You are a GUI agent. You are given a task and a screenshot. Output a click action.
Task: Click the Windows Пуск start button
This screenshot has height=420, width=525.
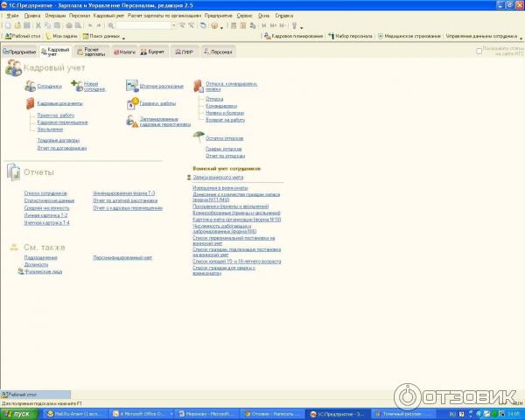coord(16,413)
